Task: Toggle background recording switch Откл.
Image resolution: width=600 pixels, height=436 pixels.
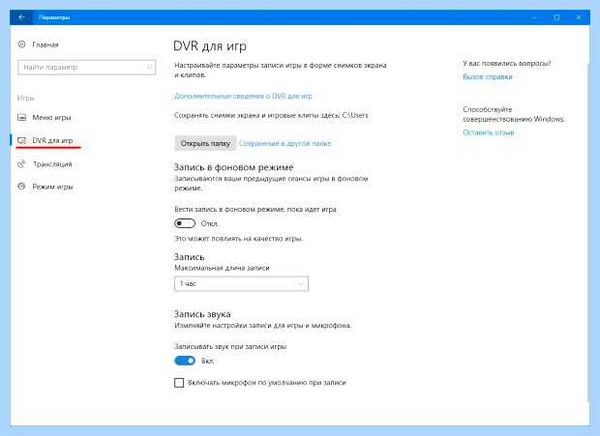Action: [x=185, y=223]
